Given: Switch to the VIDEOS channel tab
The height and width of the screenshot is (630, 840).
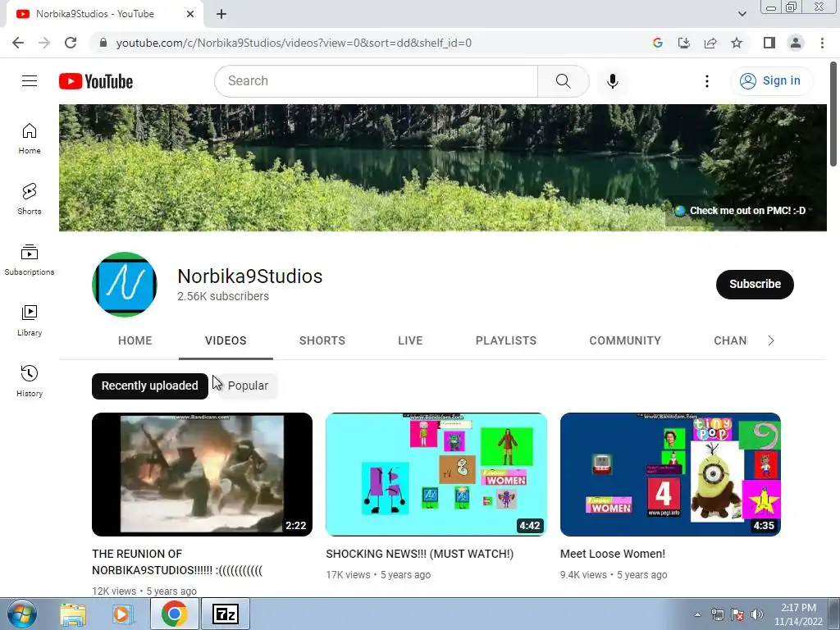Looking at the screenshot, I should [x=226, y=340].
